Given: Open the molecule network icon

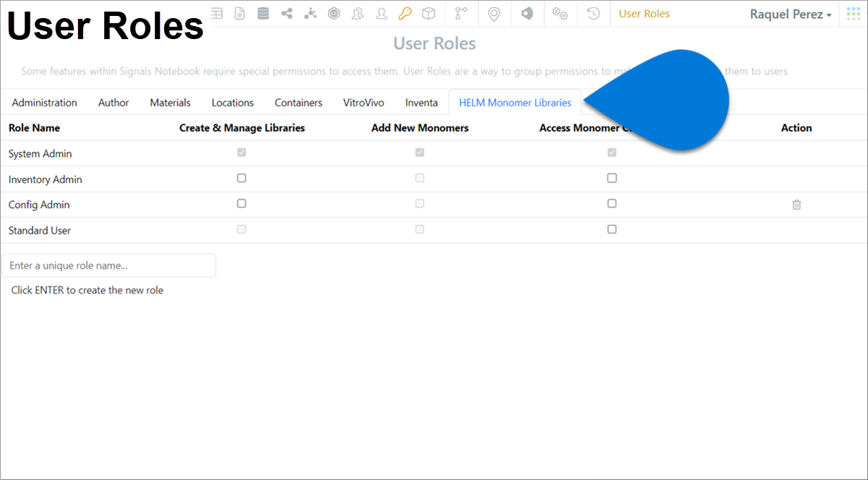Looking at the screenshot, I should pyautogui.click(x=310, y=13).
